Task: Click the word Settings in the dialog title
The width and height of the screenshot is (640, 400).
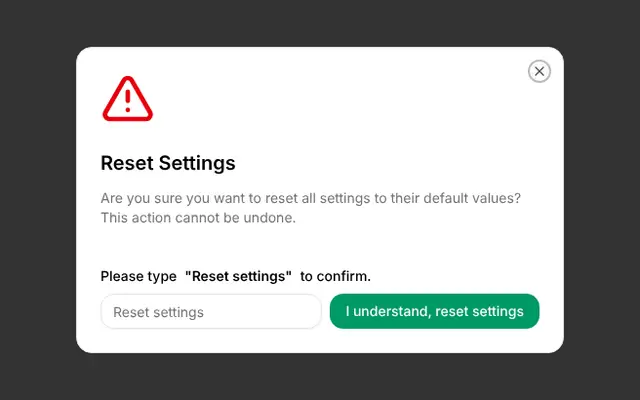Action: (197, 163)
